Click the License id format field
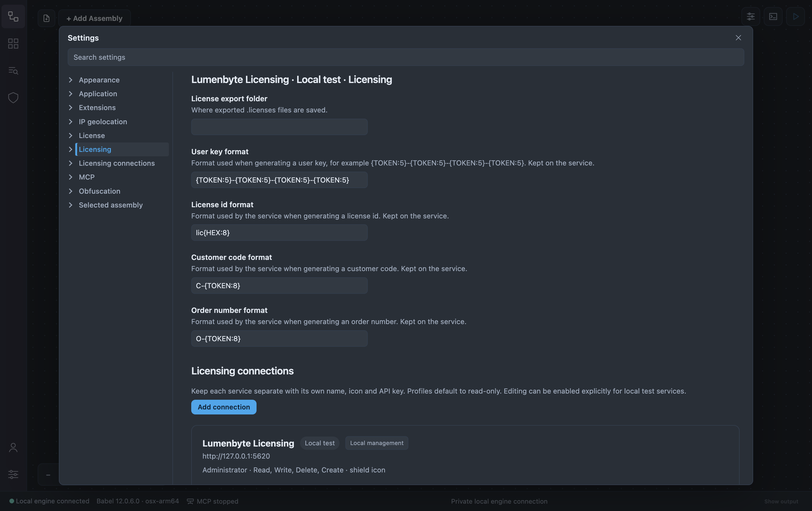This screenshot has width=812, height=511. click(279, 233)
